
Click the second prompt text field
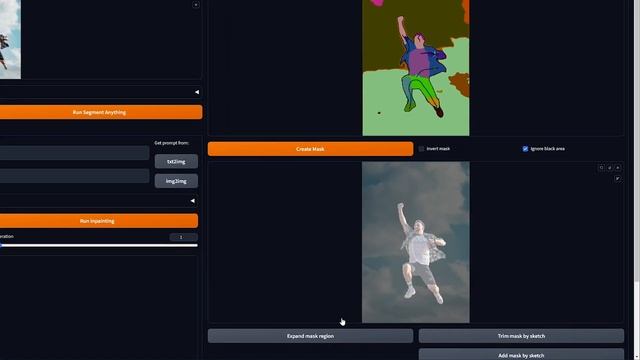pos(74,176)
